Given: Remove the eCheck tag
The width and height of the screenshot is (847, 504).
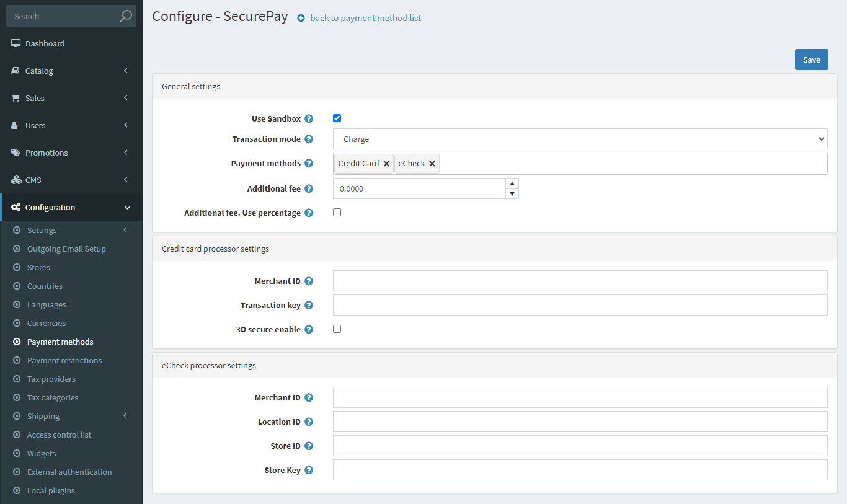Looking at the screenshot, I should click(432, 164).
